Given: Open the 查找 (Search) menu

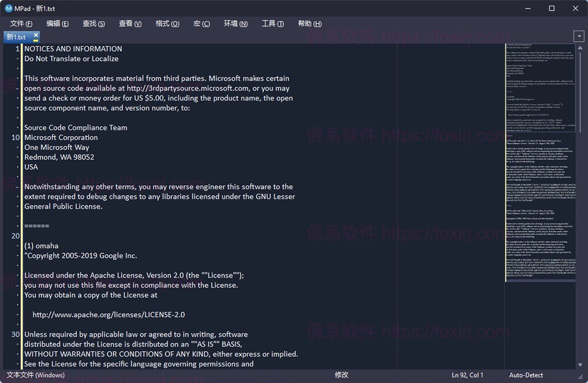Looking at the screenshot, I should click(x=94, y=23).
